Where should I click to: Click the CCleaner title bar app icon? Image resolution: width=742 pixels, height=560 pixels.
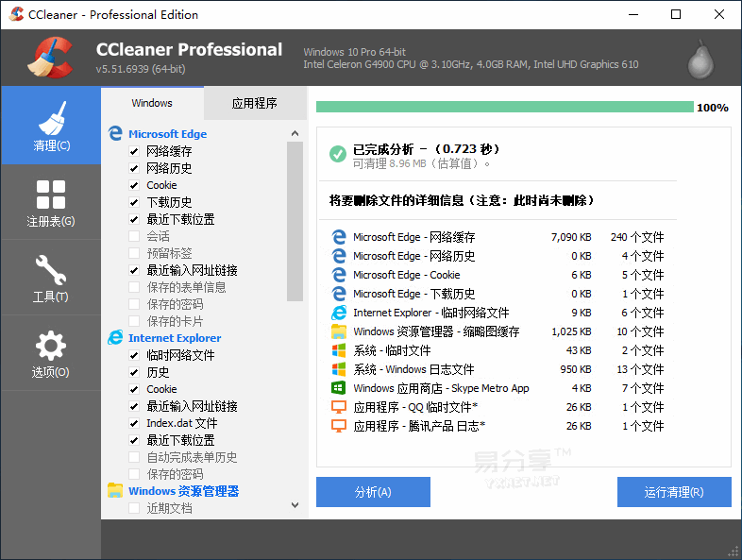[17, 14]
